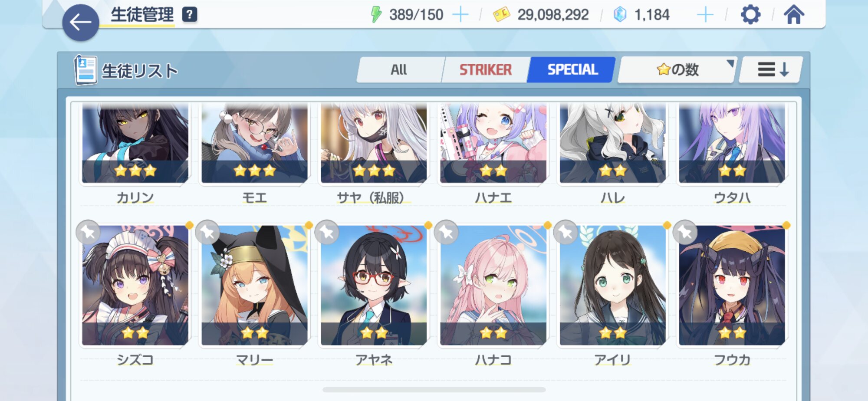
Task: Return to lobby via home icon
Action: [x=794, y=15]
